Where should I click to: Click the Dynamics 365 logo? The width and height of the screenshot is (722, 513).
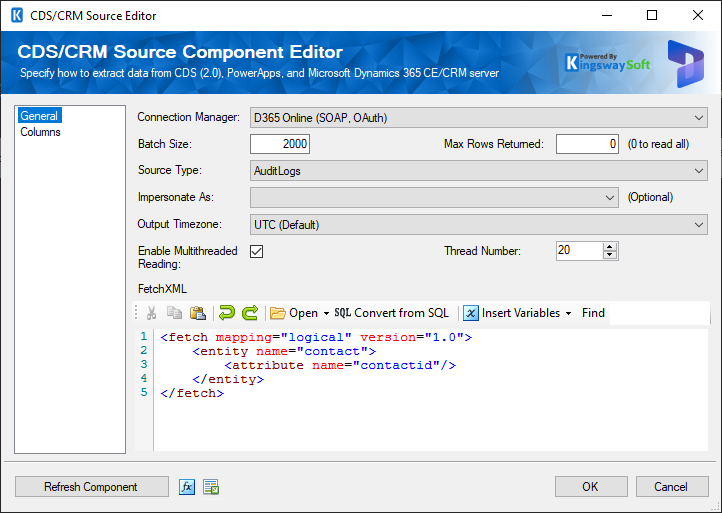tap(686, 64)
